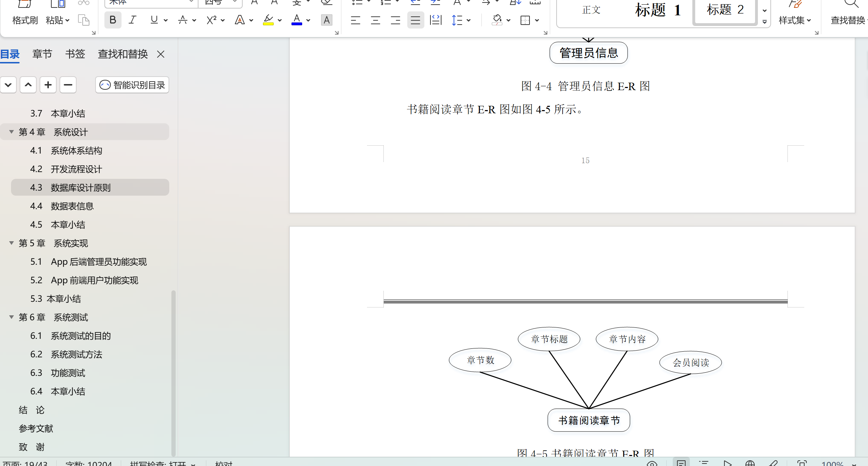The height and width of the screenshot is (466, 868).
Task: Switch to 章节 tab
Action: click(42, 54)
